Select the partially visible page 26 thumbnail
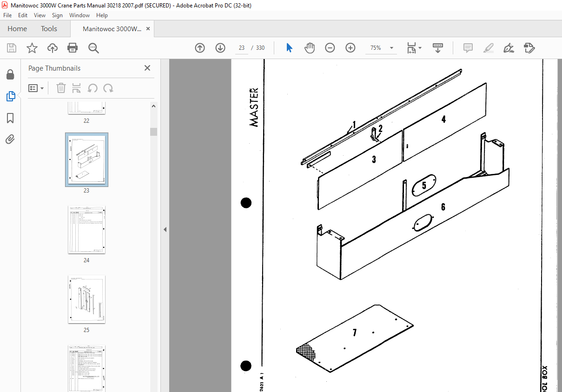This screenshot has width=562, height=392. [86, 368]
